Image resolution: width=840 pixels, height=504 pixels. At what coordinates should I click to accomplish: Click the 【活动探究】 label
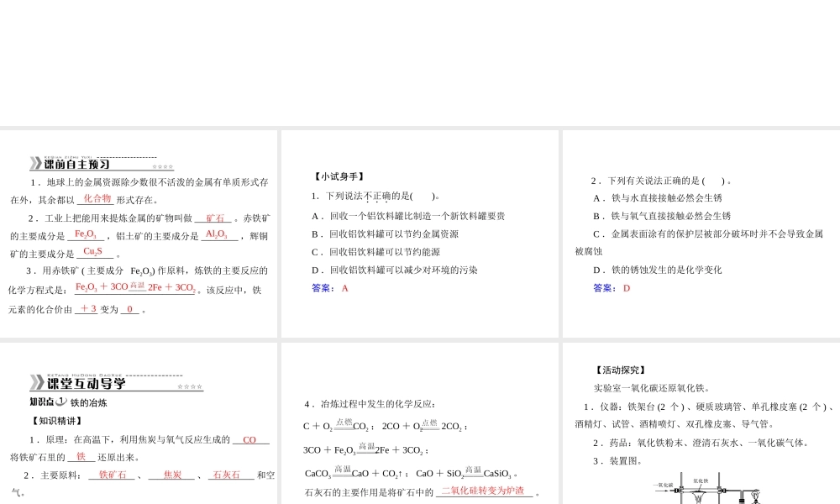point(621,370)
